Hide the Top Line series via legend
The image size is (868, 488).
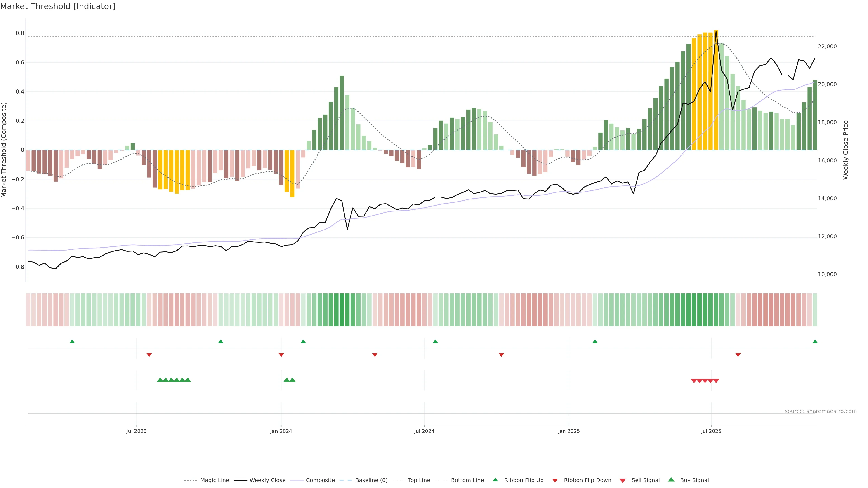(x=419, y=480)
